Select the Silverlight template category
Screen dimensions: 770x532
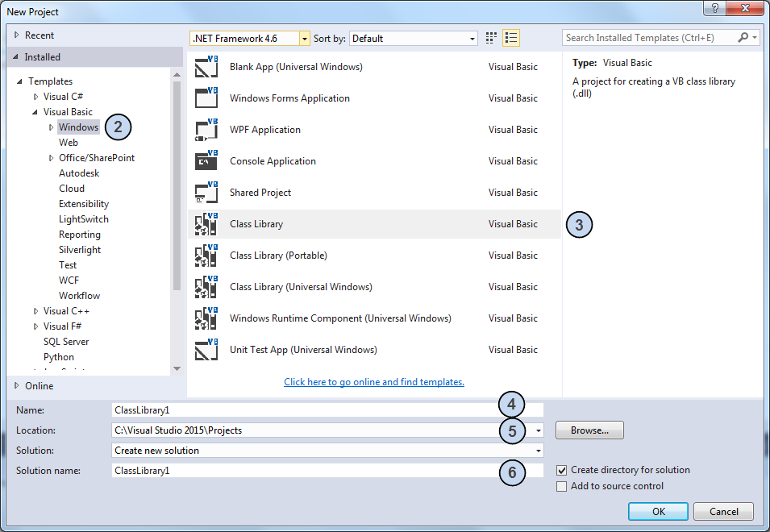click(x=80, y=250)
